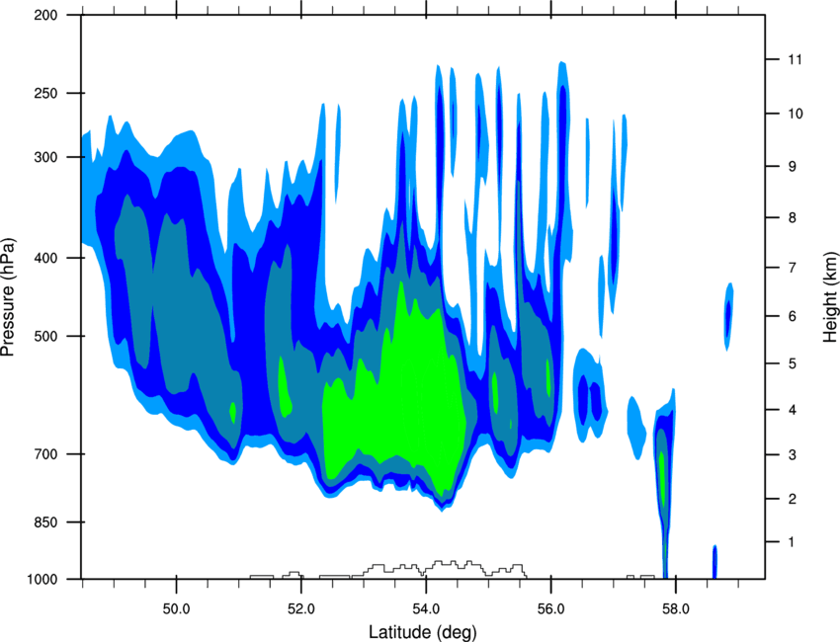The image size is (840, 642).
Task: Pick the 11 km height label
Action: pyautogui.click(x=795, y=59)
